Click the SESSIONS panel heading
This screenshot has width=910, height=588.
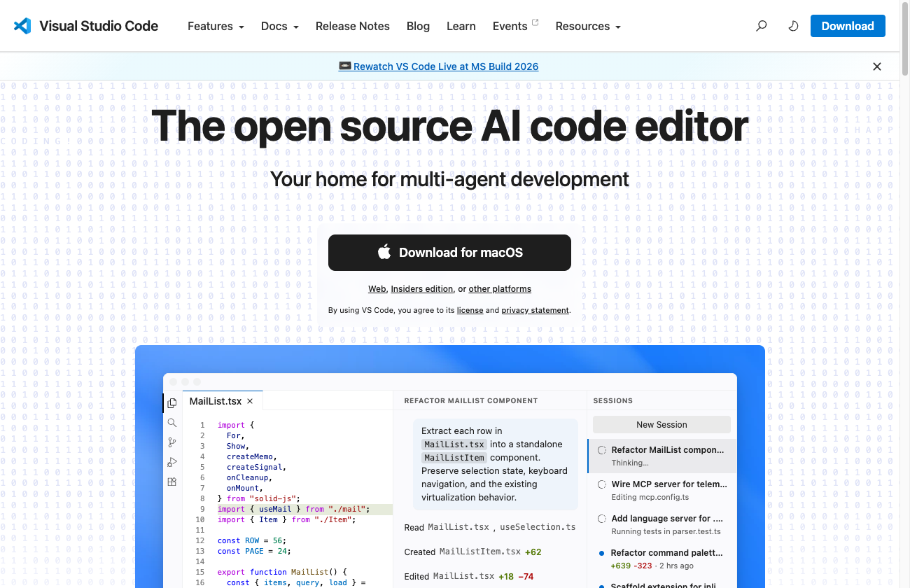click(612, 401)
